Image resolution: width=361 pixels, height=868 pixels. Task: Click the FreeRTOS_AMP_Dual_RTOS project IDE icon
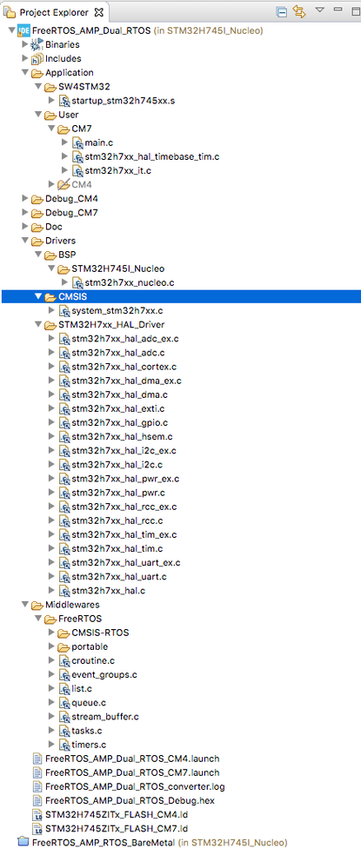[x=23, y=30]
